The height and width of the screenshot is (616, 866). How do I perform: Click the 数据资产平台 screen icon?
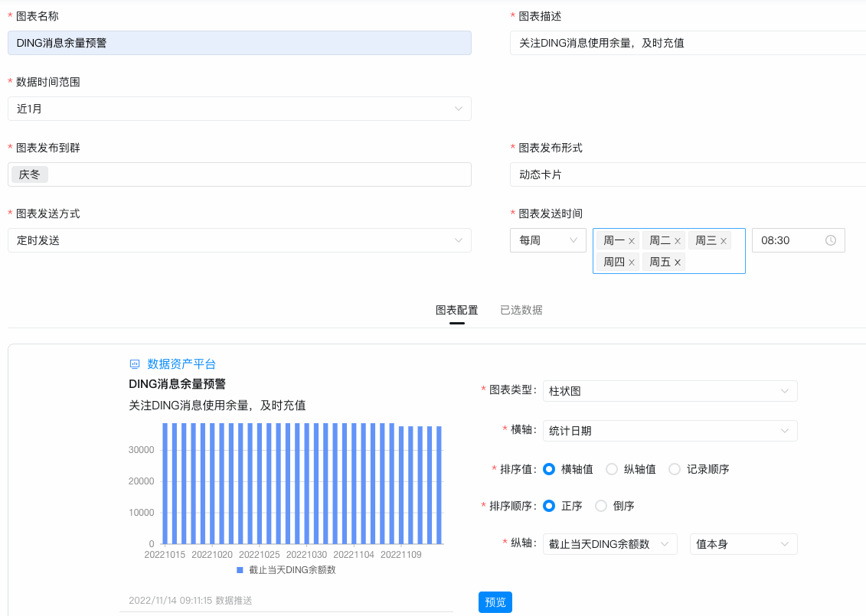[x=134, y=364]
